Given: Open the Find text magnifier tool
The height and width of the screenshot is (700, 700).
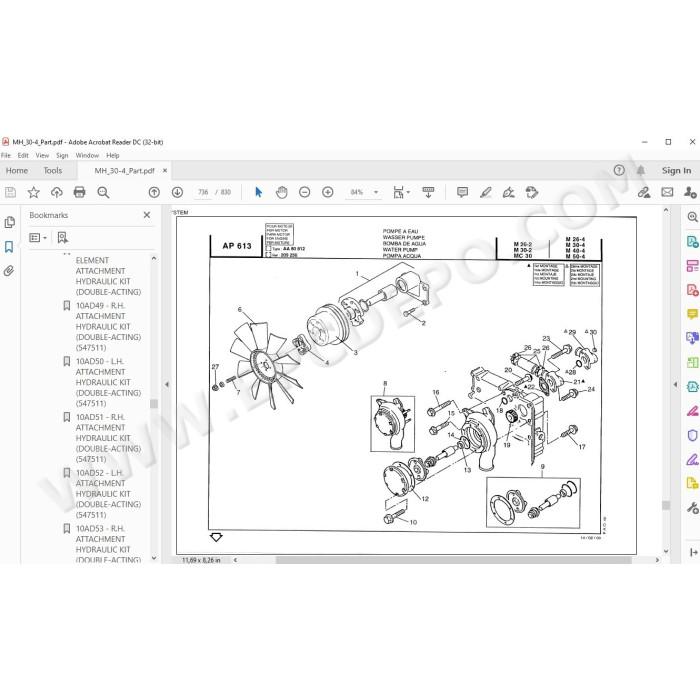Looking at the screenshot, I should pyautogui.click(x=103, y=192).
